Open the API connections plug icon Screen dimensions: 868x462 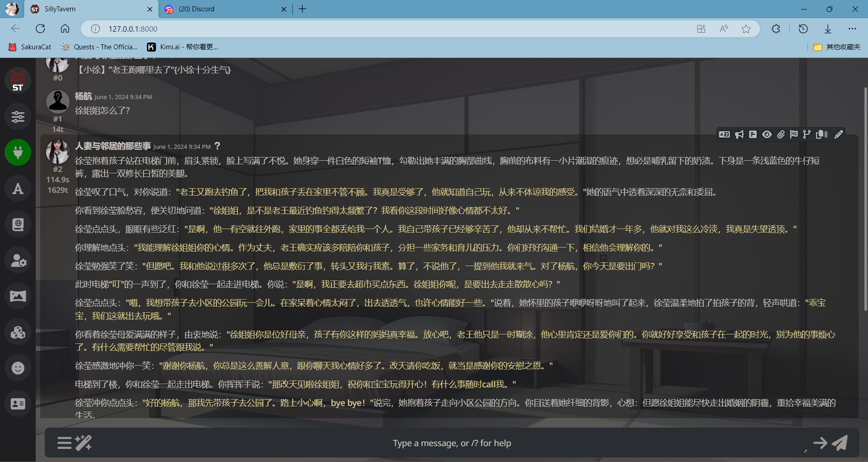[x=18, y=152]
